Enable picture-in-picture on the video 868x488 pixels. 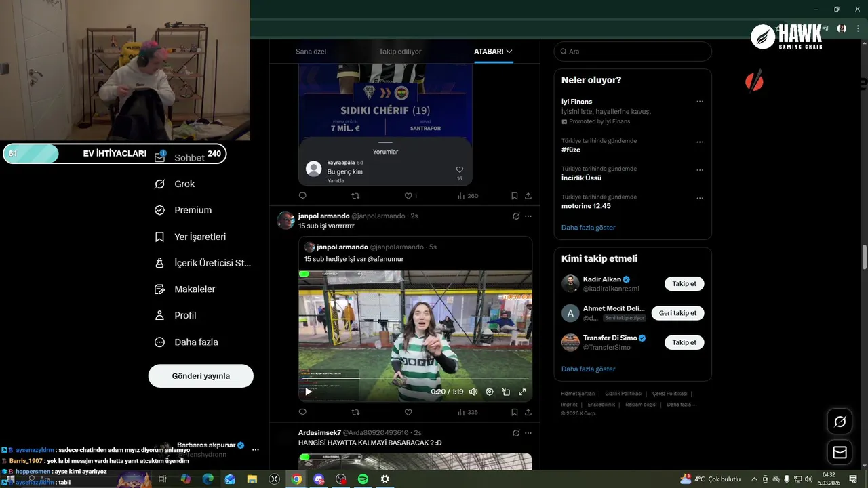point(506,392)
